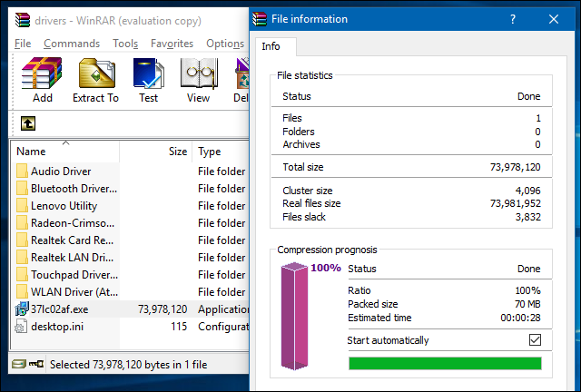Viewport: 581px width, 392px height.
Task: Click the WinRAR icon in drivers title bar
Action: point(23,20)
